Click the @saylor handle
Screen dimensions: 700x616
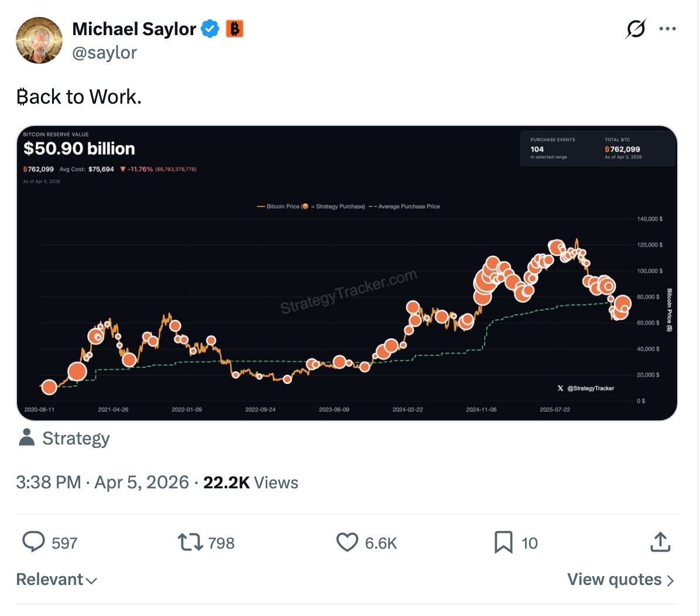pos(105,53)
